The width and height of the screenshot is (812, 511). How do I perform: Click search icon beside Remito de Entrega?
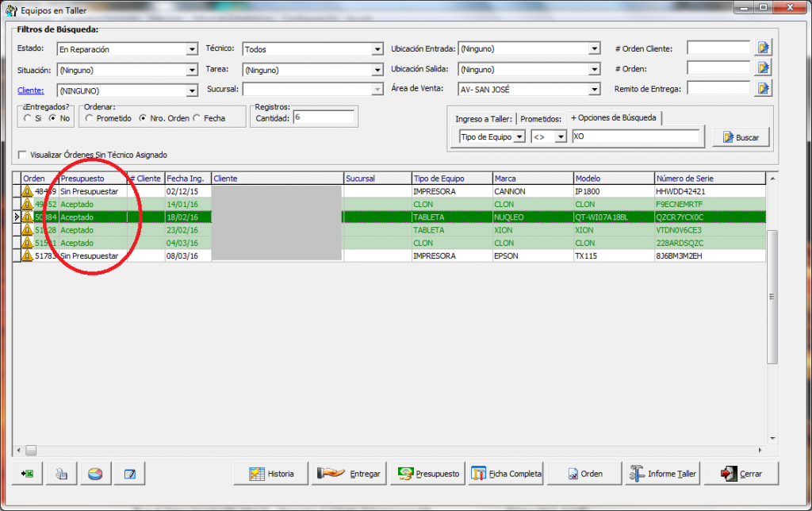point(764,88)
